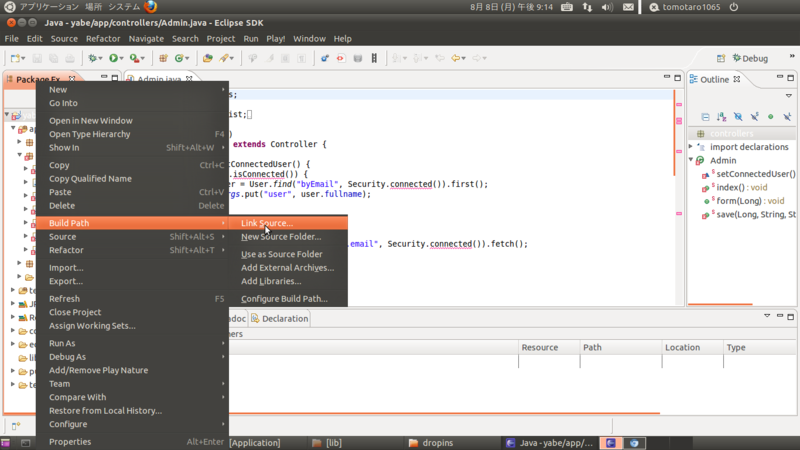Image resolution: width=800 pixels, height=450 pixels.
Task: Choose Use as Source Folder entry
Action: coord(288,254)
